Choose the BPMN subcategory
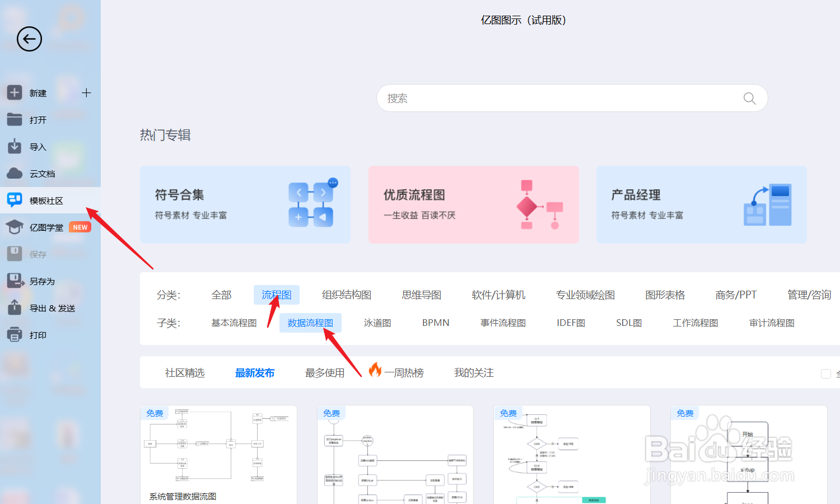Image resolution: width=840 pixels, height=504 pixels. click(436, 323)
